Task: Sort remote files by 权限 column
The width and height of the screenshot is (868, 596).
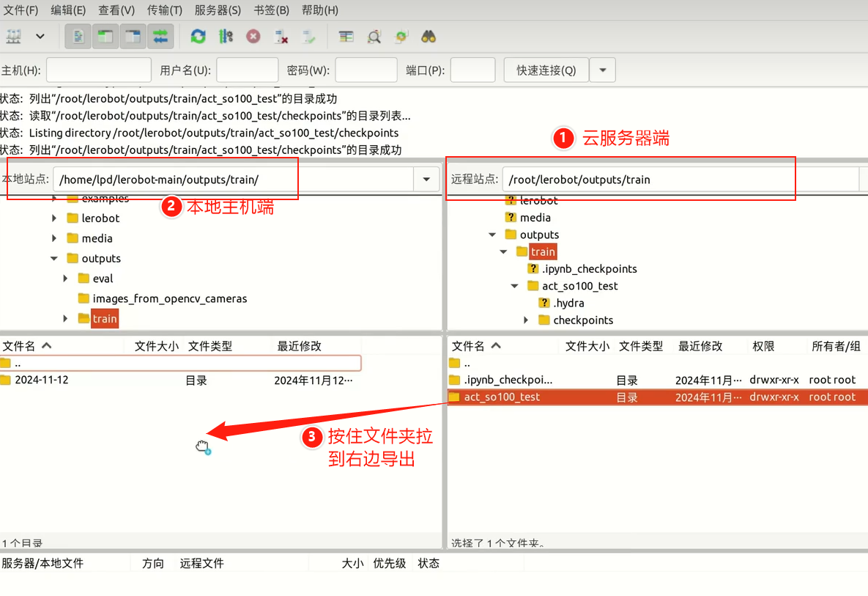Action: click(763, 346)
